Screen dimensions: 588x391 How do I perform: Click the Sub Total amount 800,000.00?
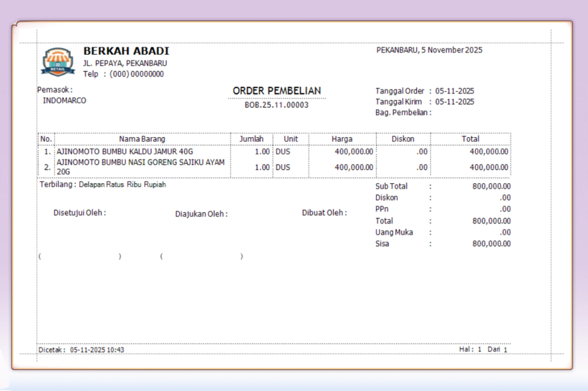(x=491, y=186)
